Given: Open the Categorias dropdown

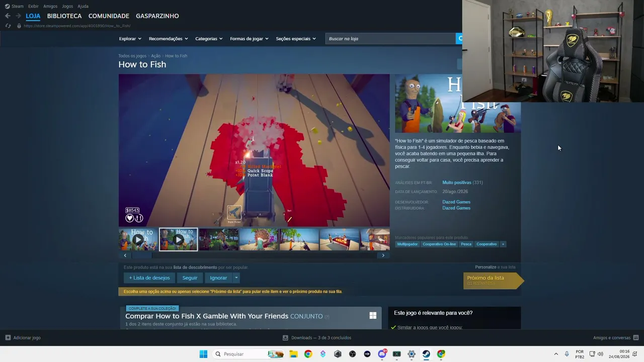Looking at the screenshot, I should [209, 39].
